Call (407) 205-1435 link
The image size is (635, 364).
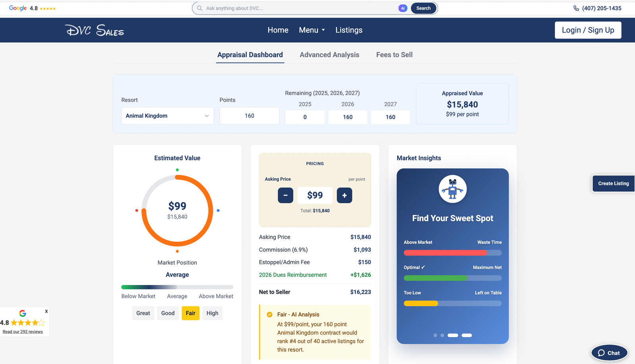pos(602,8)
